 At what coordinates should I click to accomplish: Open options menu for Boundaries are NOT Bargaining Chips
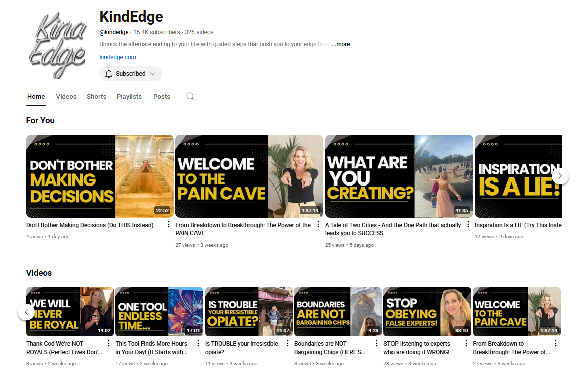377,343
